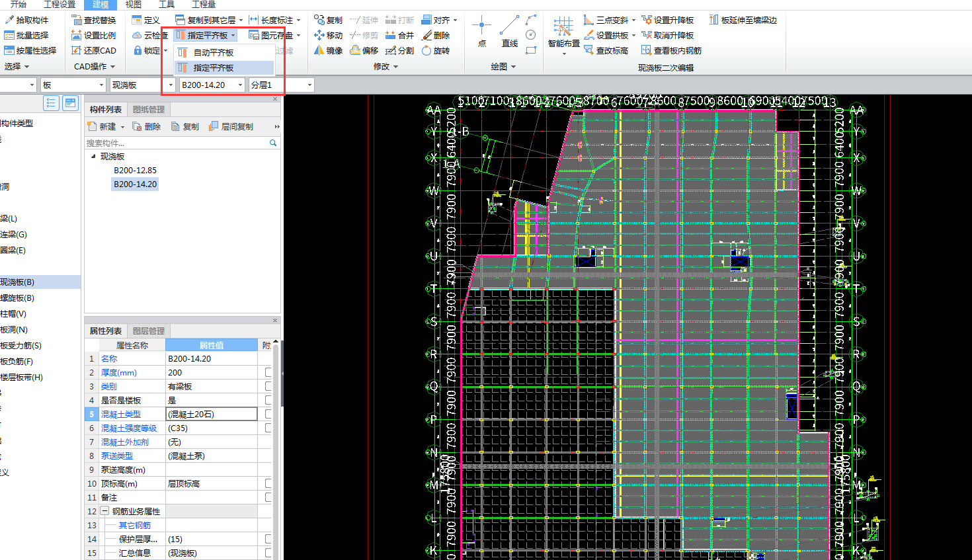Click 层间复制 copy between floors button
The height and width of the screenshot is (560, 972).
231,126
